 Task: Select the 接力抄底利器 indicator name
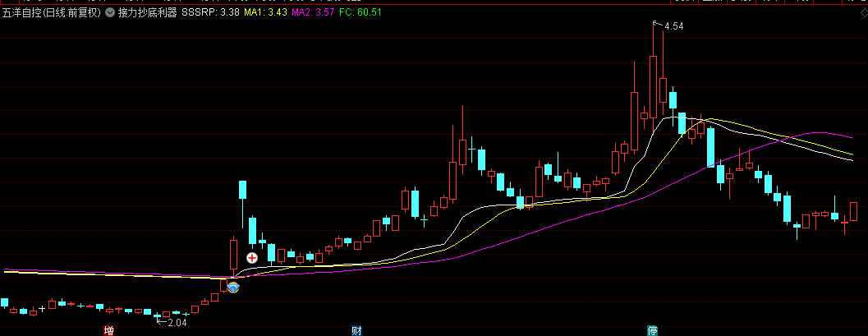(x=147, y=12)
